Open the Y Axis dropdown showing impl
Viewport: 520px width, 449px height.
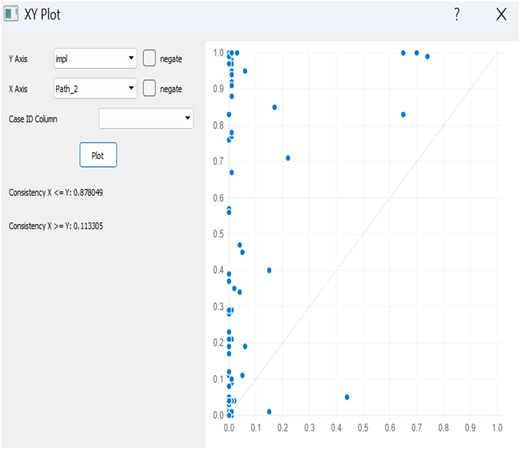(95, 59)
